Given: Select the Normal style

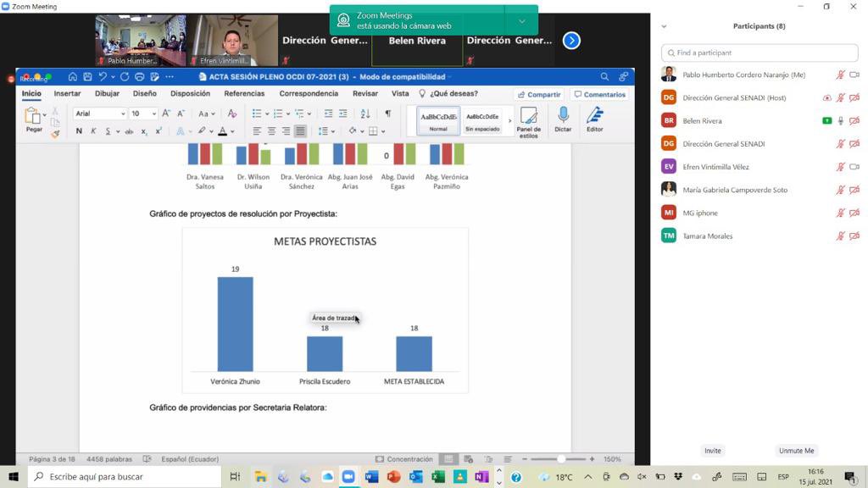Looking at the screenshot, I should tap(438, 120).
